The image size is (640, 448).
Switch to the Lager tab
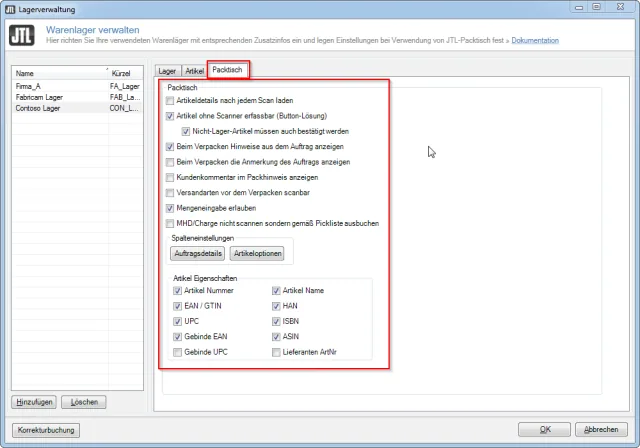click(x=167, y=71)
